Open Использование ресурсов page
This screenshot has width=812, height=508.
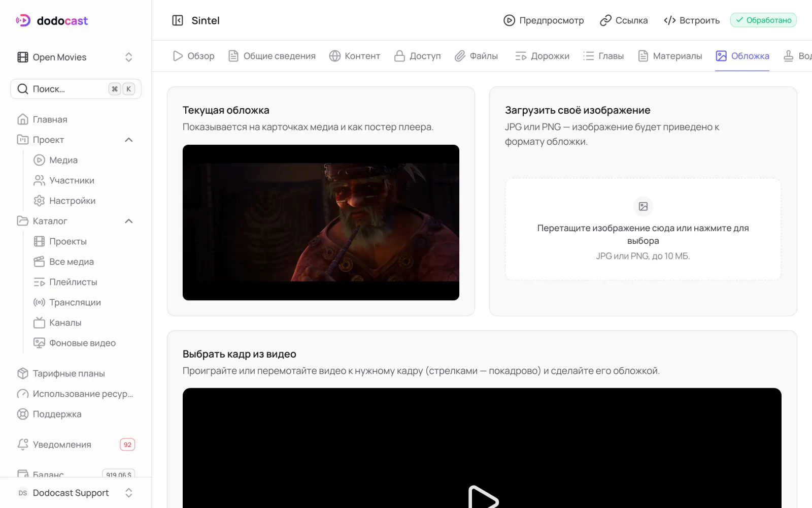[x=76, y=394]
